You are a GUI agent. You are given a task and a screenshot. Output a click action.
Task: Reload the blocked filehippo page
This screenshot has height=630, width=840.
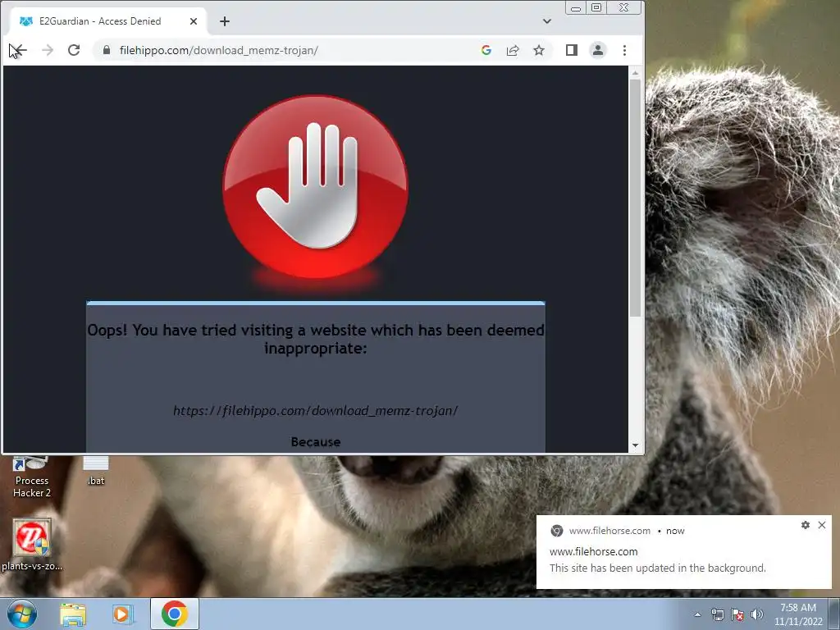point(74,50)
